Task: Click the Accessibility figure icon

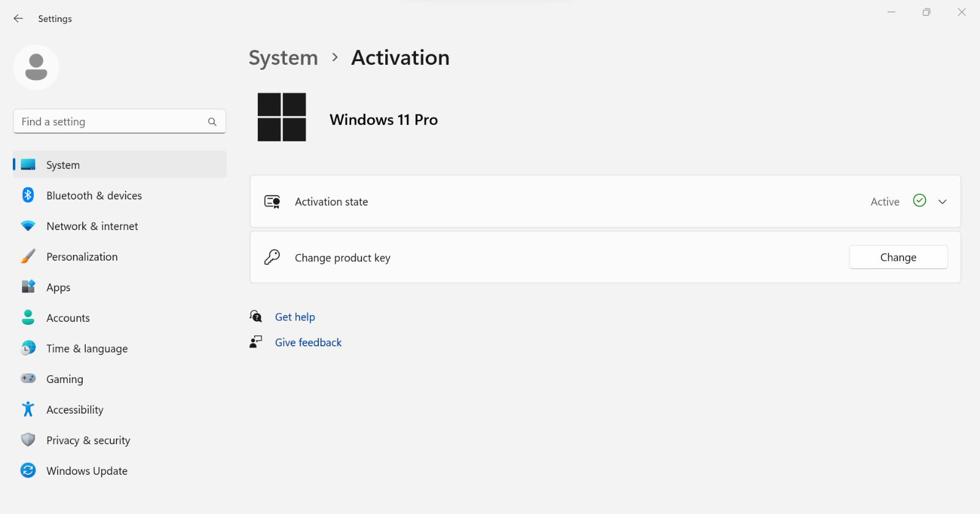Action: tap(28, 409)
